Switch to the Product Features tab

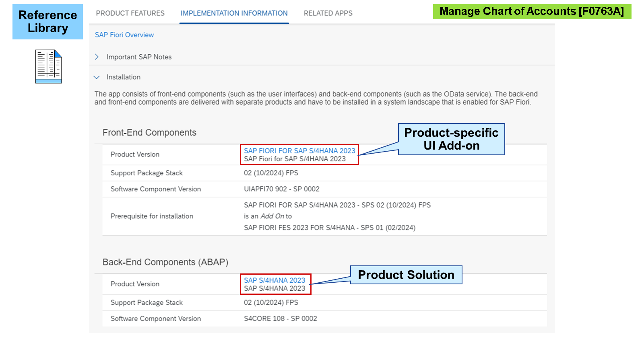click(130, 13)
